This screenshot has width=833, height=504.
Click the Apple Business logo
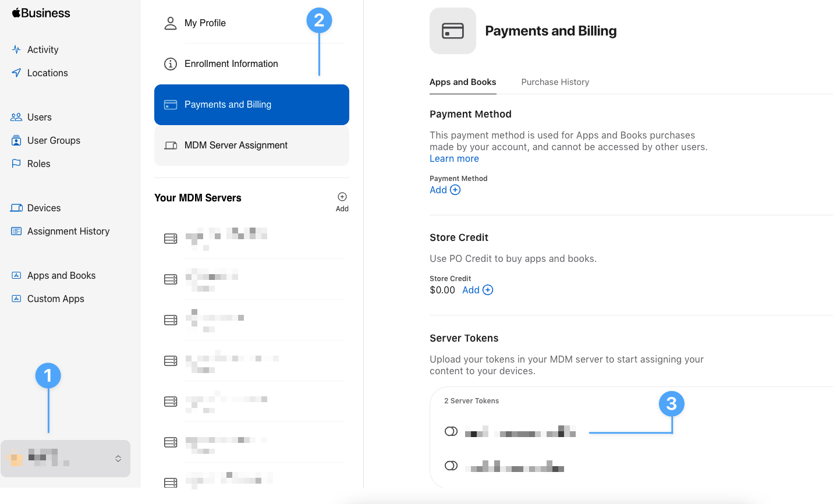tap(41, 13)
